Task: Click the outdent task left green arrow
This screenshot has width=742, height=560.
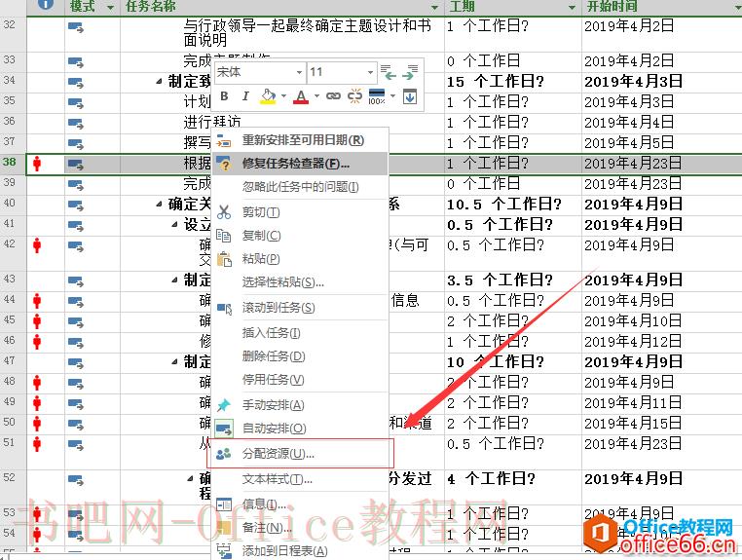Action: click(388, 72)
